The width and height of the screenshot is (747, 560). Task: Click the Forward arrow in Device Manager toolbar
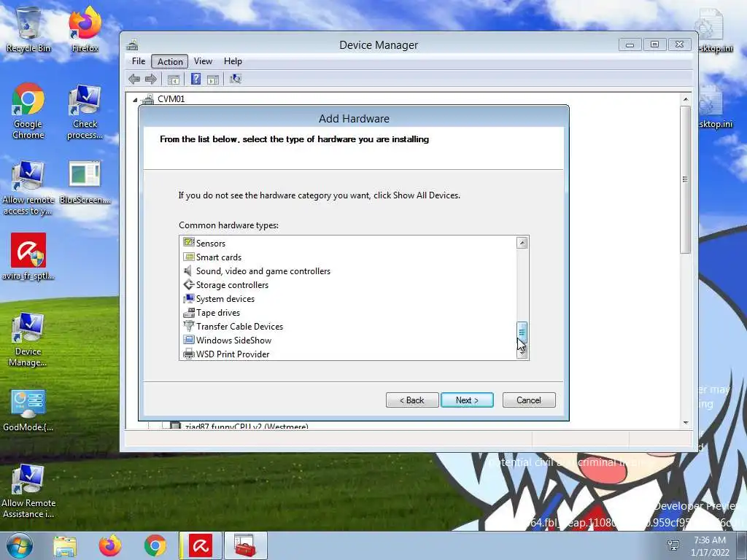point(150,79)
